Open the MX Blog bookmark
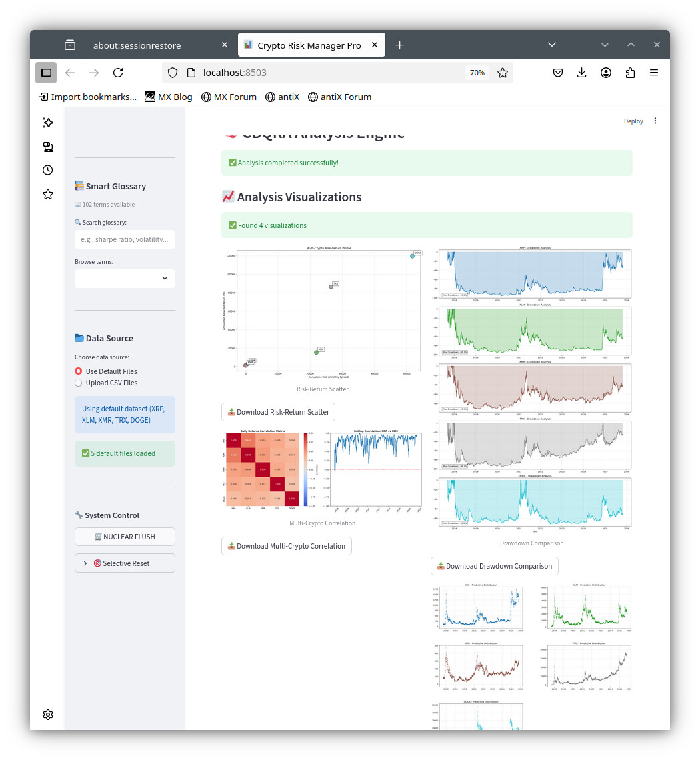 coord(168,97)
